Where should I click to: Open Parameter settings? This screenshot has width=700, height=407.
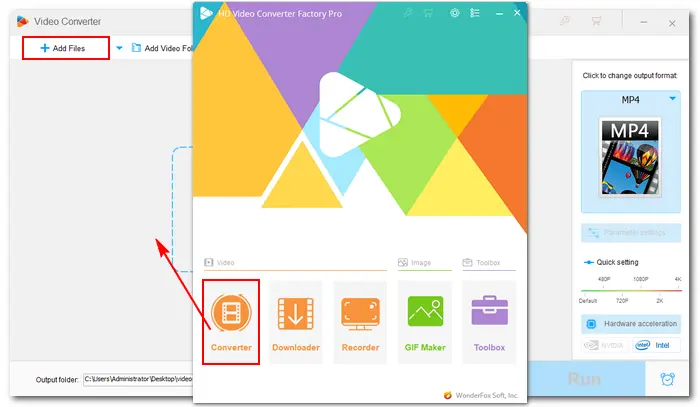[631, 233]
